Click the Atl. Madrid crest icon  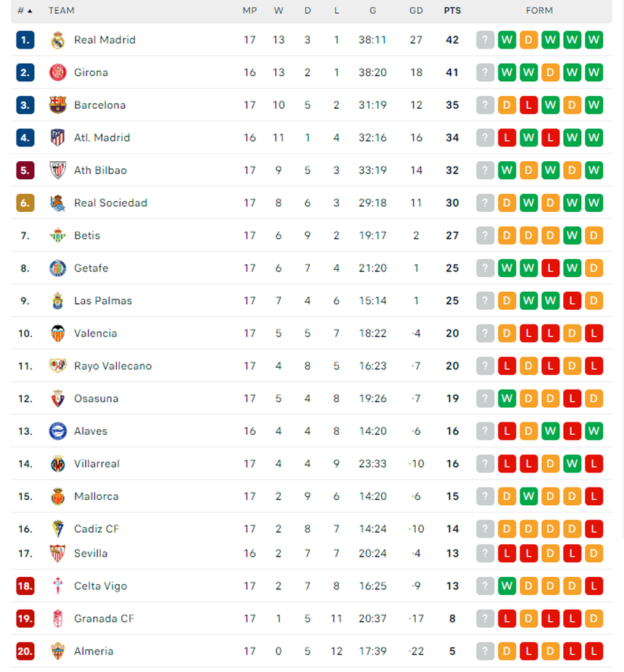58,138
